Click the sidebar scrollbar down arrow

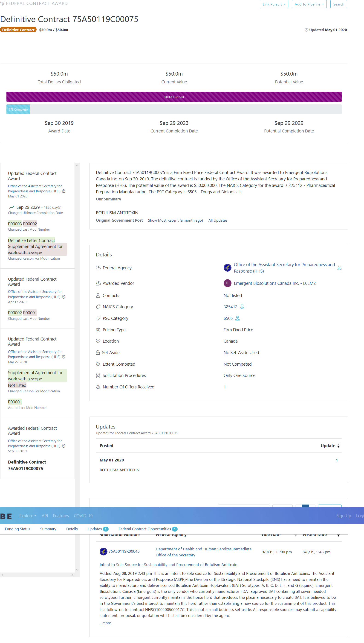pos(77,570)
